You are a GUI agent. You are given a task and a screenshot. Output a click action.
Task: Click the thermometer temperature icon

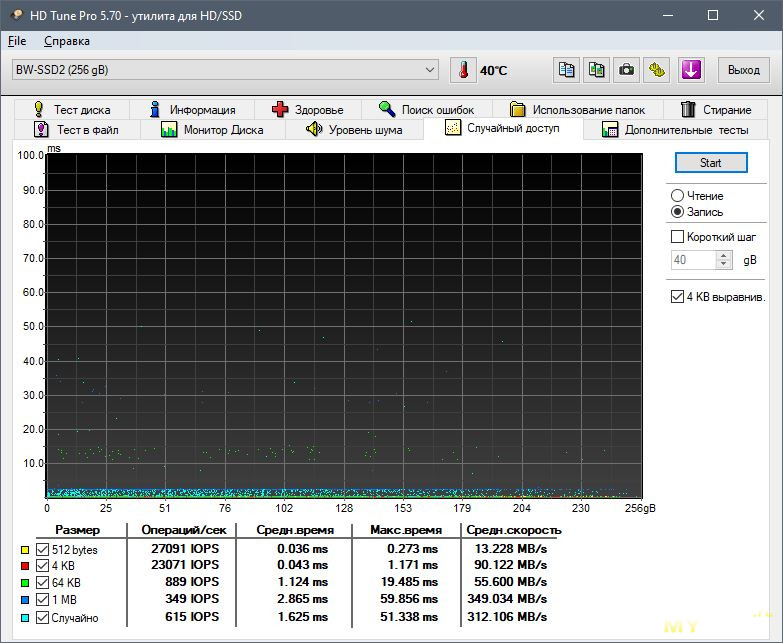463,70
